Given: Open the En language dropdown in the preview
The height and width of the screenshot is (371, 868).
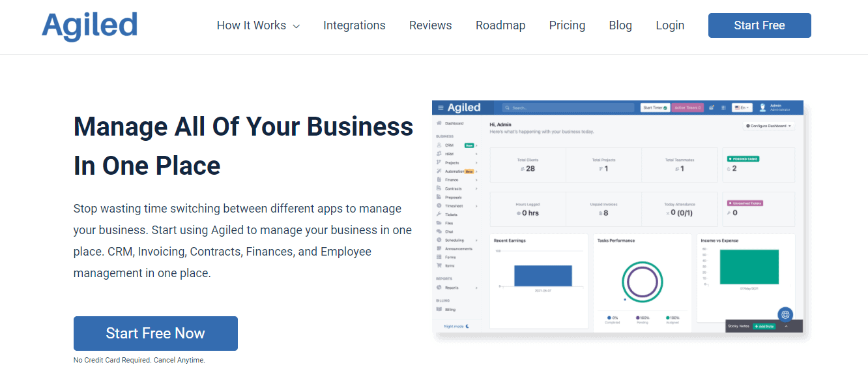Looking at the screenshot, I should 742,108.
